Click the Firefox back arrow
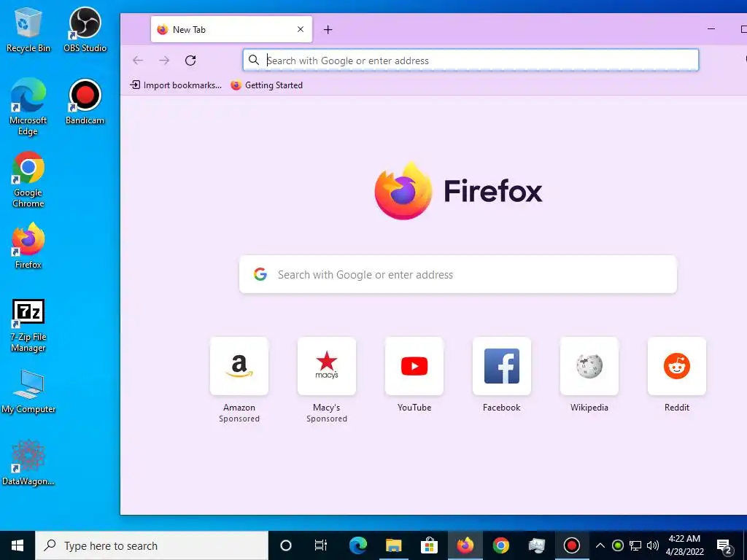The height and width of the screenshot is (560, 747). coord(138,61)
